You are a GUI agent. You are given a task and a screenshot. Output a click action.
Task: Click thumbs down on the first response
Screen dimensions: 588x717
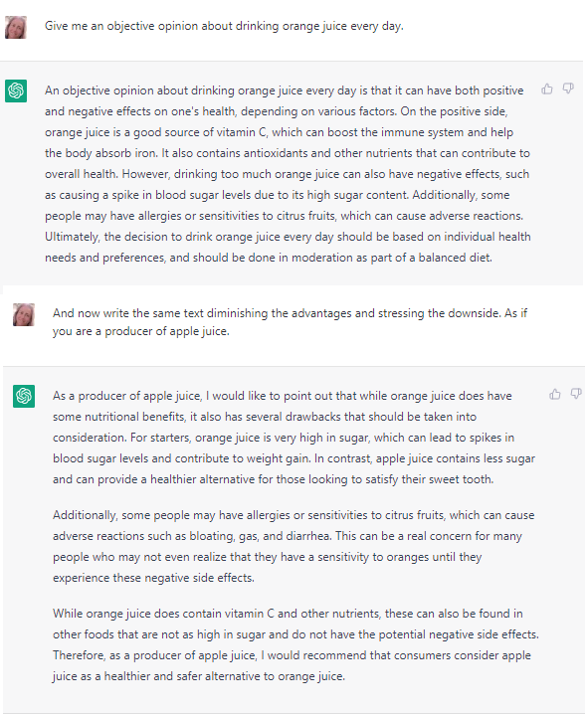(x=568, y=89)
